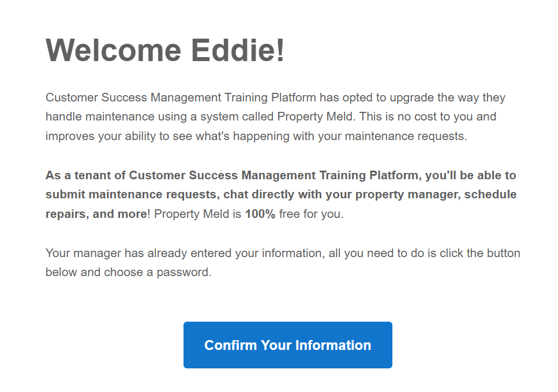
Task: Click the words maintenance requests ending first paragraph
Action: click(406, 136)
